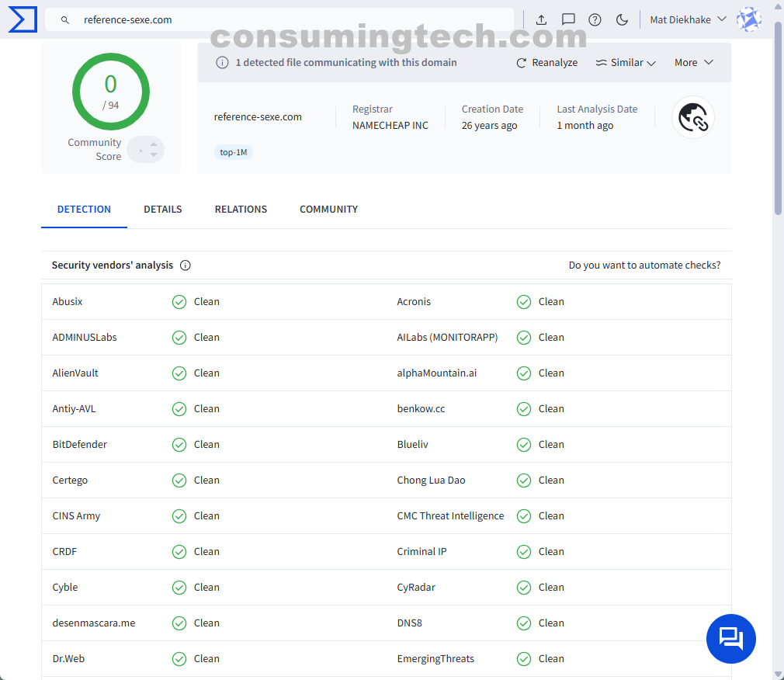Click info icon beside Security vendors' analysis
Image resolution: width=784 pixels, height=680 pixels.
pyautogui.click(x=186, y=265)
